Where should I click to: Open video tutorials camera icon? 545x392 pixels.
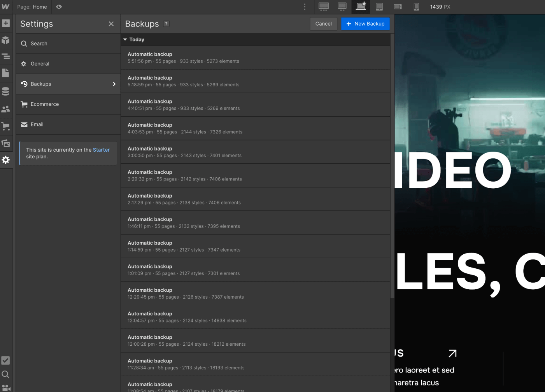point(6,388)
